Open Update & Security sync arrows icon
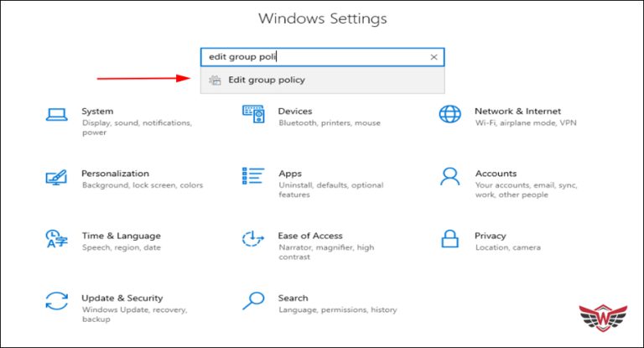The image size is (644, 348). point(55,302)
